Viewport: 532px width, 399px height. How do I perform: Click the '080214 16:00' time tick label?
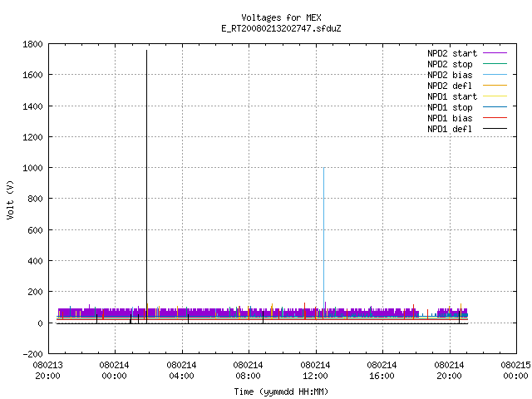point(382,371)
